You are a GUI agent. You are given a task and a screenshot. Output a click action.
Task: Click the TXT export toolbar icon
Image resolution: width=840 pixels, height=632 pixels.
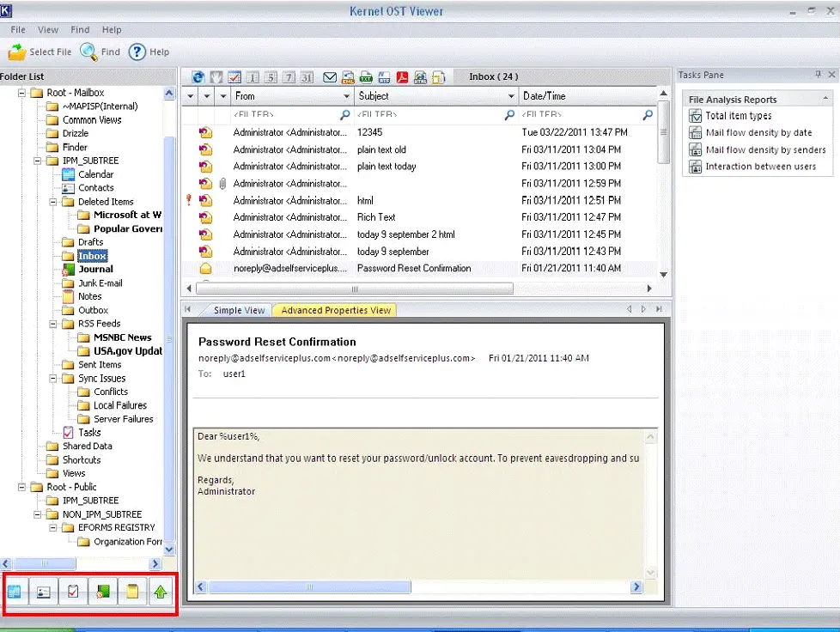click(367, 77)
